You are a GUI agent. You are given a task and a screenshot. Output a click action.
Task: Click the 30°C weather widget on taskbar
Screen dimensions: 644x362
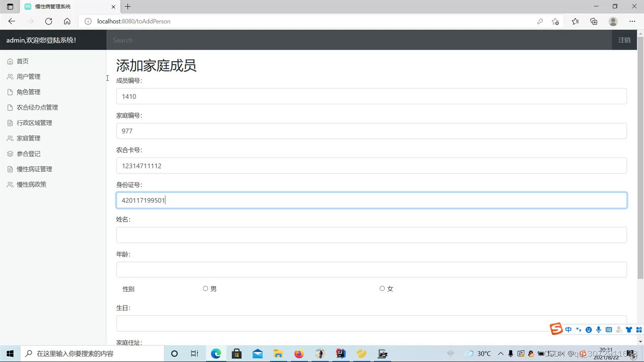(x=478, y=354)
